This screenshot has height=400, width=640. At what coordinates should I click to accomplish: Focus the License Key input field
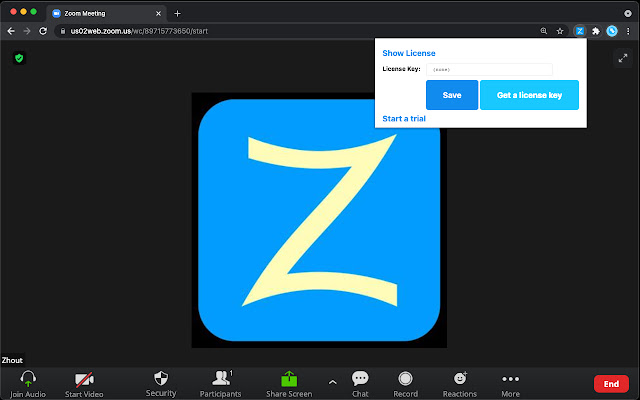coord(489,69)
